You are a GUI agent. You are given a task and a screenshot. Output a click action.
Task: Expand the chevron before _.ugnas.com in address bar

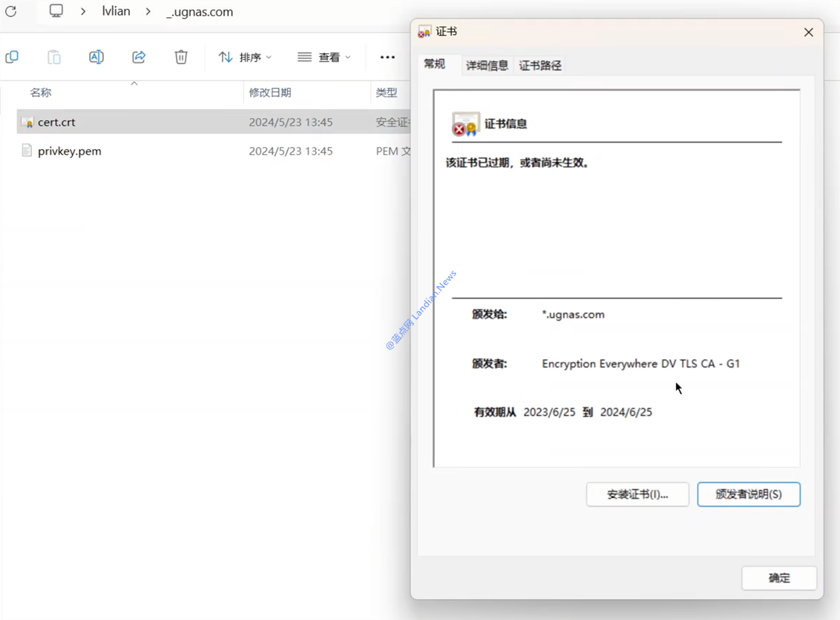pyautogui.click(x=148, y=11)
